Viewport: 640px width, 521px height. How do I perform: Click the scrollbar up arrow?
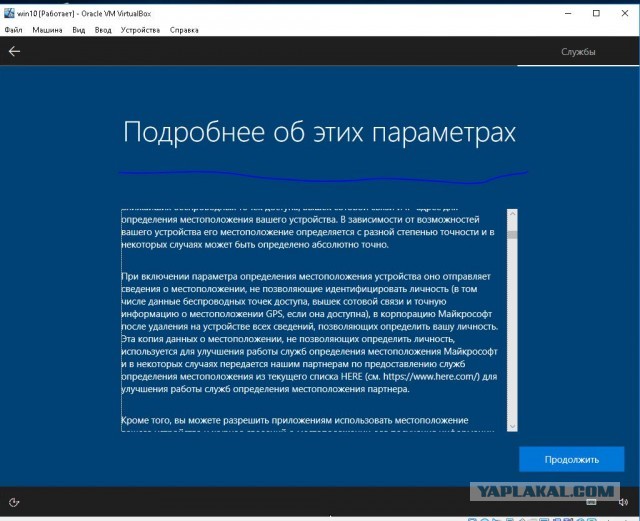coord(512,214)
